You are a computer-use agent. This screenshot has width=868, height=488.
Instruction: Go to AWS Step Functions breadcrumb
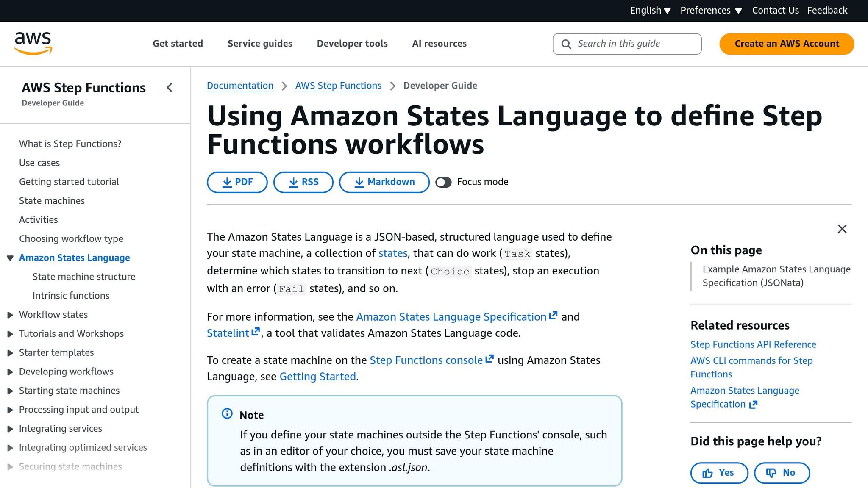[338, 86]
